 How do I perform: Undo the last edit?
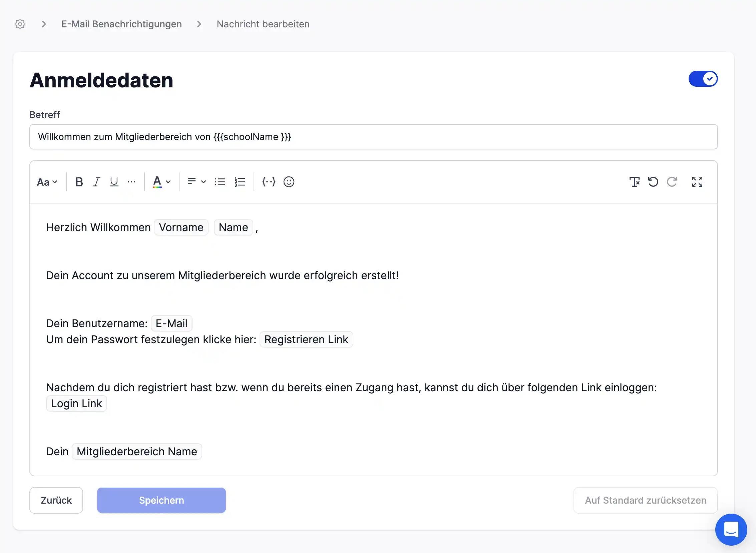[x=653, y=182]
